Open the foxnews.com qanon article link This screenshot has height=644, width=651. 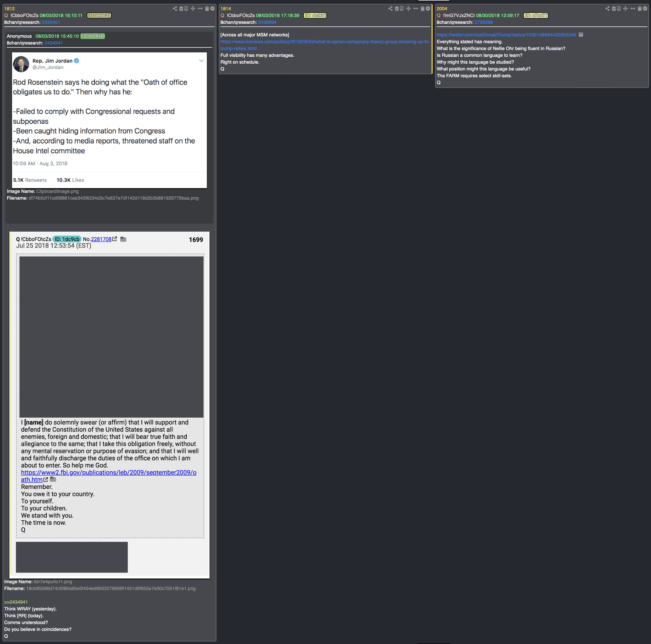point(325,45)
